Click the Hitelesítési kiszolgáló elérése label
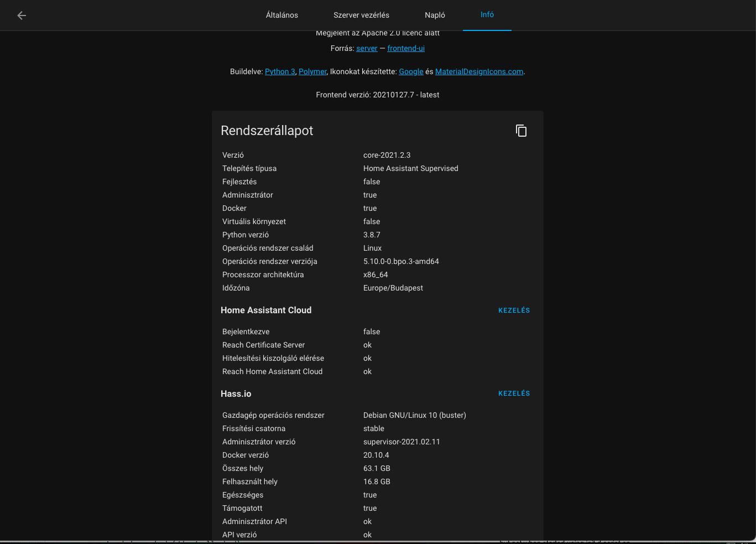This screenshot has height=544, width=756. point(273,358)
